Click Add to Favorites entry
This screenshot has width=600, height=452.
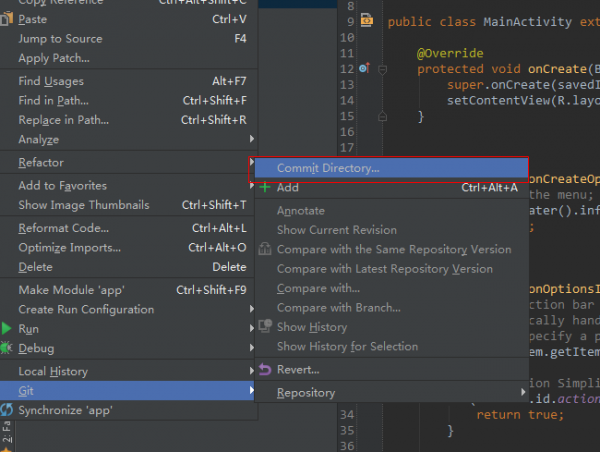pyautogui.click(x=62, y=186)
